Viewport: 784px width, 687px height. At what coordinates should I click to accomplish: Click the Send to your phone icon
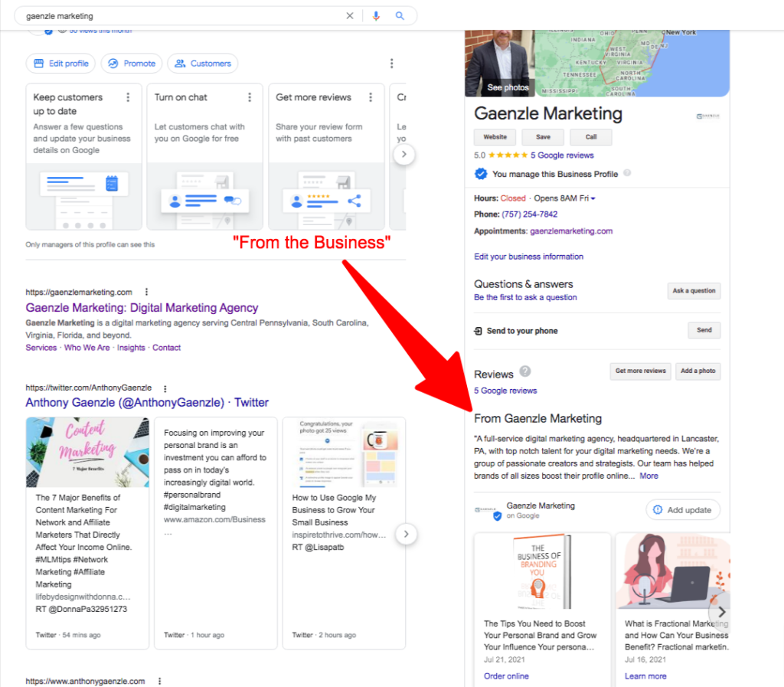[x=478, y=331]
